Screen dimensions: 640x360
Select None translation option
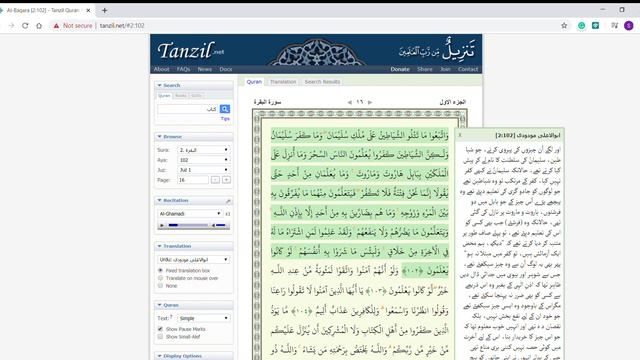160,286
